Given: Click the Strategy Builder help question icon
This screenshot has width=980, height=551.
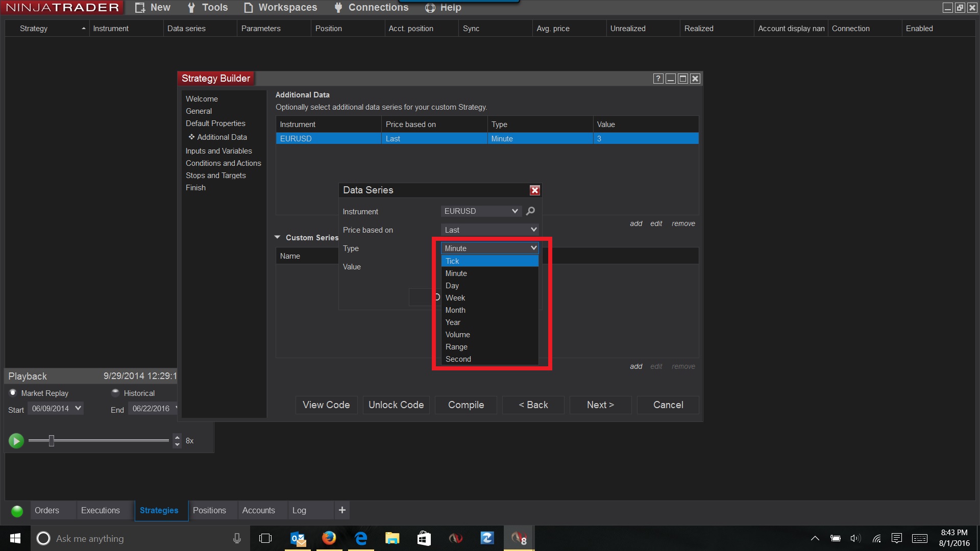Looking at the screenshot, I should point(658,79).
